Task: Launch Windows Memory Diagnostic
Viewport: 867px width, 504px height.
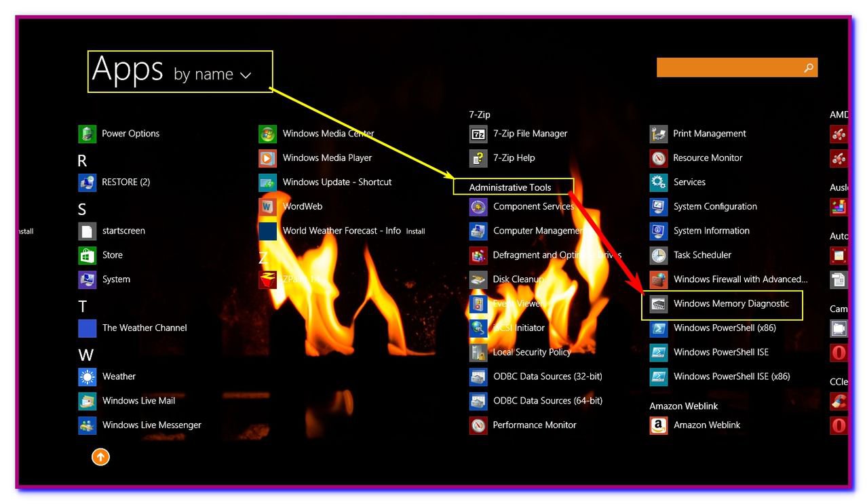Action: 720,304
